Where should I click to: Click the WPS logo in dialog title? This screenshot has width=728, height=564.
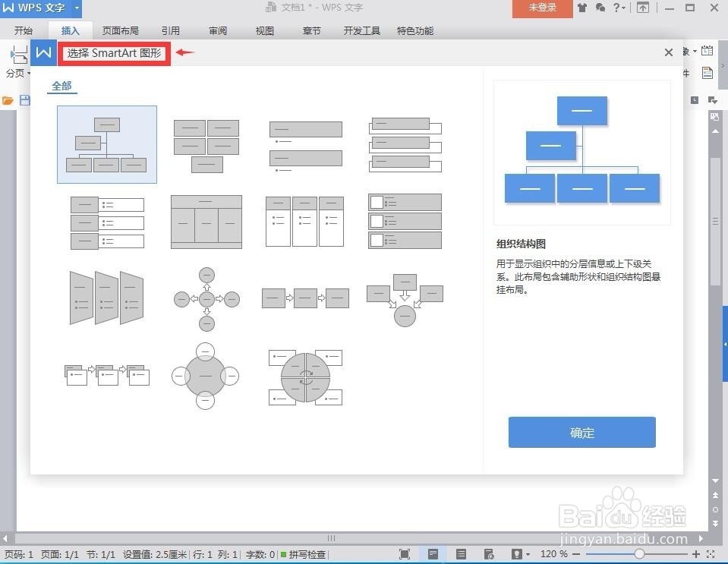point(43,52)
